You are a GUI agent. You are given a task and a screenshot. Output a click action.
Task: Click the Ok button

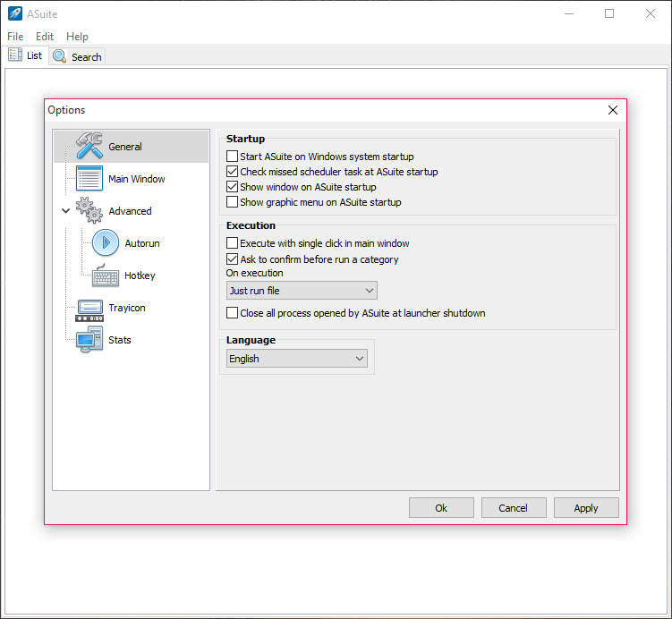(x=441, y=507)
